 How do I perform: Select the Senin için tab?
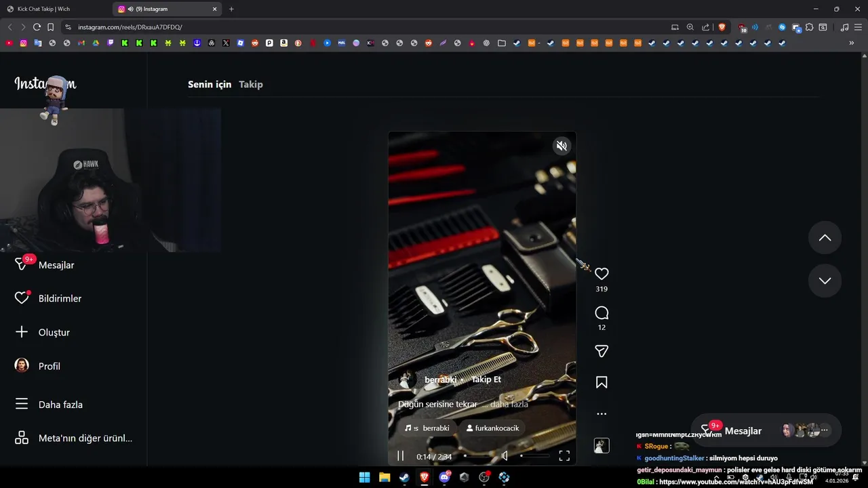click(210, 84)
